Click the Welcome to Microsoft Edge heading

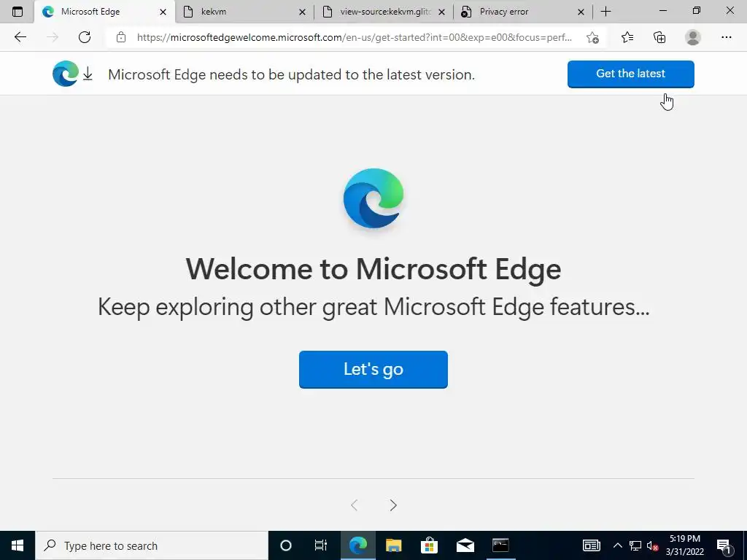[373, 269]
